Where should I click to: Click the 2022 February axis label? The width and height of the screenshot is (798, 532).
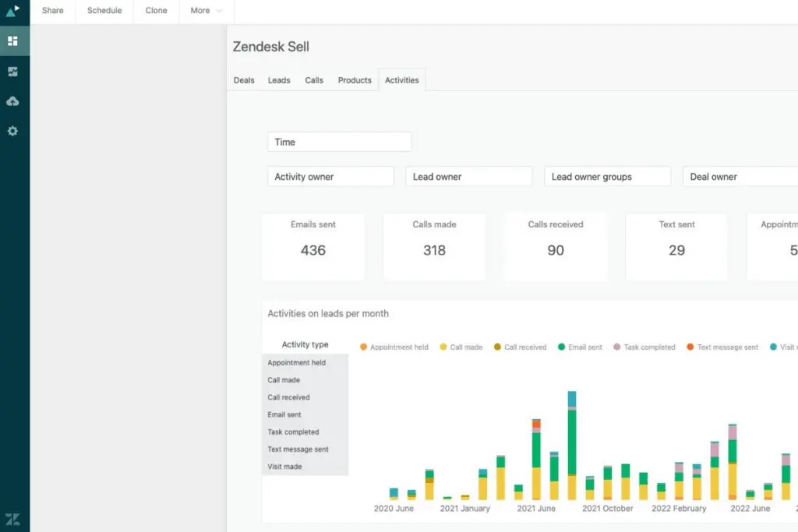[679, 508]
